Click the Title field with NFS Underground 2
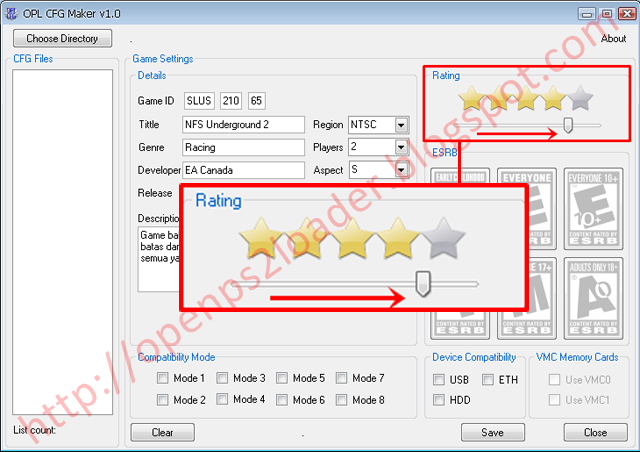Image resolution: width=640 pixels, height=452 pixels. tap(243, 125)
